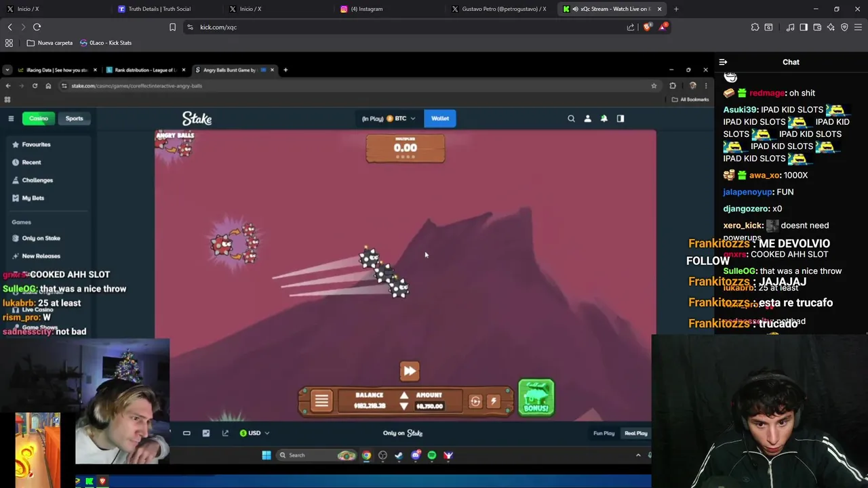The image size is (868, 488).
Task: Open Stake user profile icon
Action: pyautogui.click(x=587, y=119)
